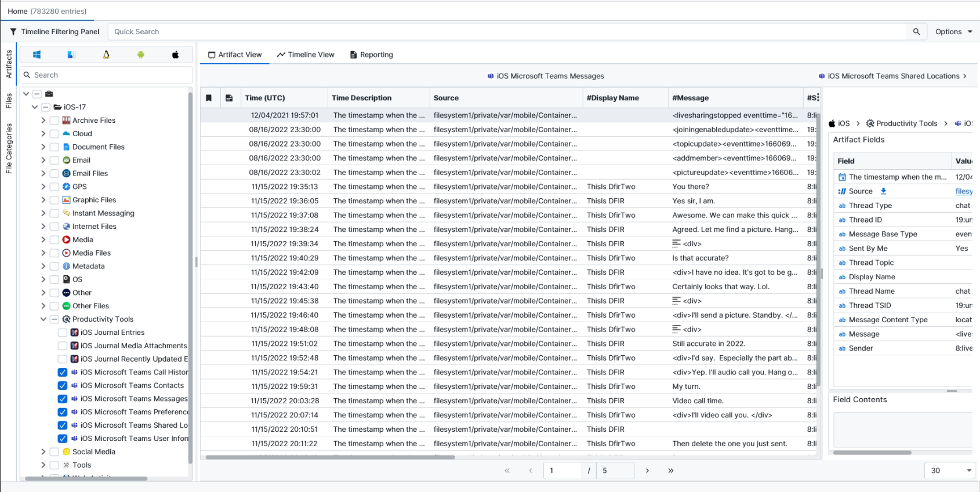This screenshot has height=492, width=980.
Task: Click the current page number field
Action: point(562,471)
